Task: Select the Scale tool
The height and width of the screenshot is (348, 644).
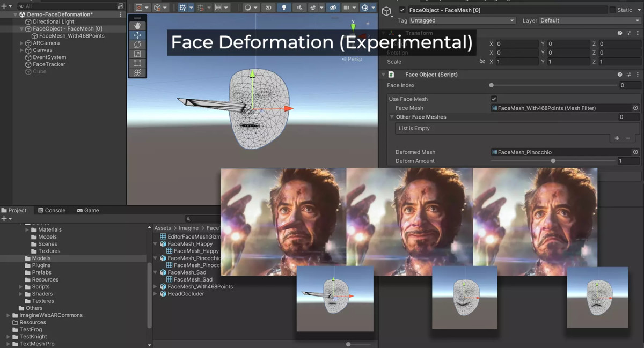Action: (x=137, y=54)
